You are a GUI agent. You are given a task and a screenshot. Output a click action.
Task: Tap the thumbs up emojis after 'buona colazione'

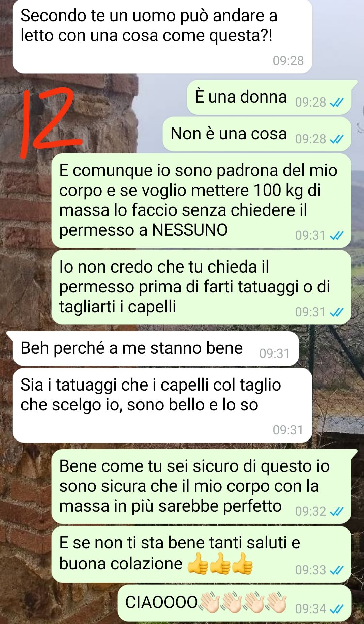[x=220, y=563]
